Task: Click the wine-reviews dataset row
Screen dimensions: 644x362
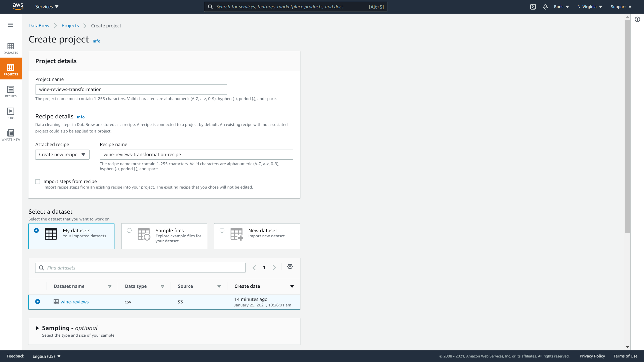Action: coord(164,301)
